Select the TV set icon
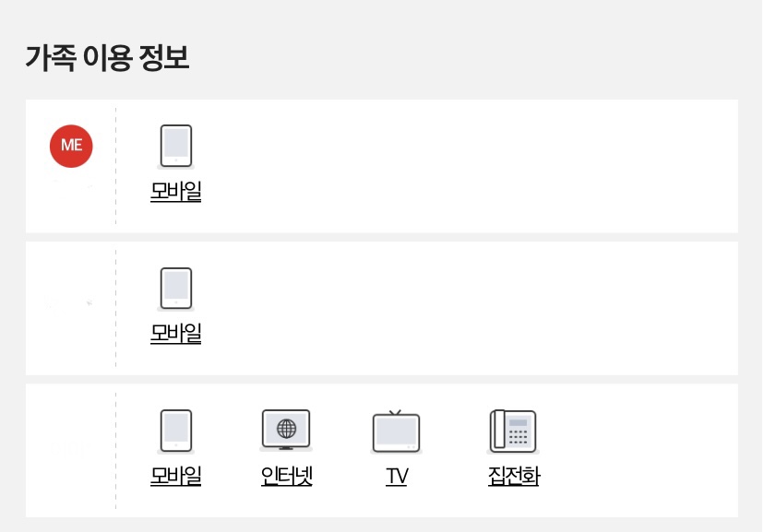The image size is (764, 532). [x=396, y=431]
